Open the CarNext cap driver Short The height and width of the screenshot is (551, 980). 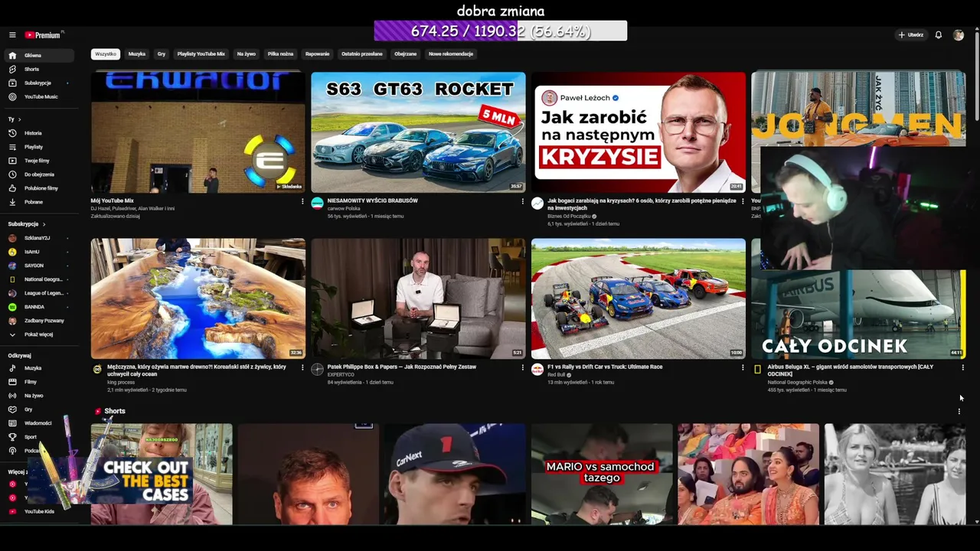455,474
